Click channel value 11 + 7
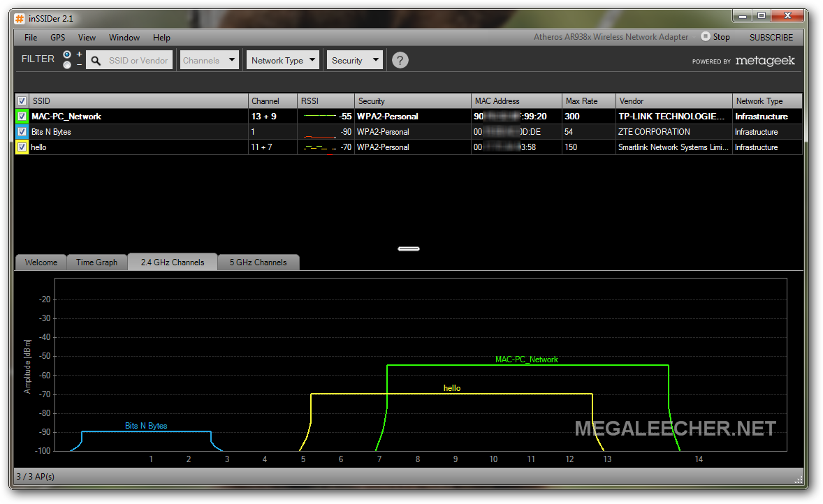The width and height of the screenshot is (823, 504). pyautogui.click(x=261, y=147)
